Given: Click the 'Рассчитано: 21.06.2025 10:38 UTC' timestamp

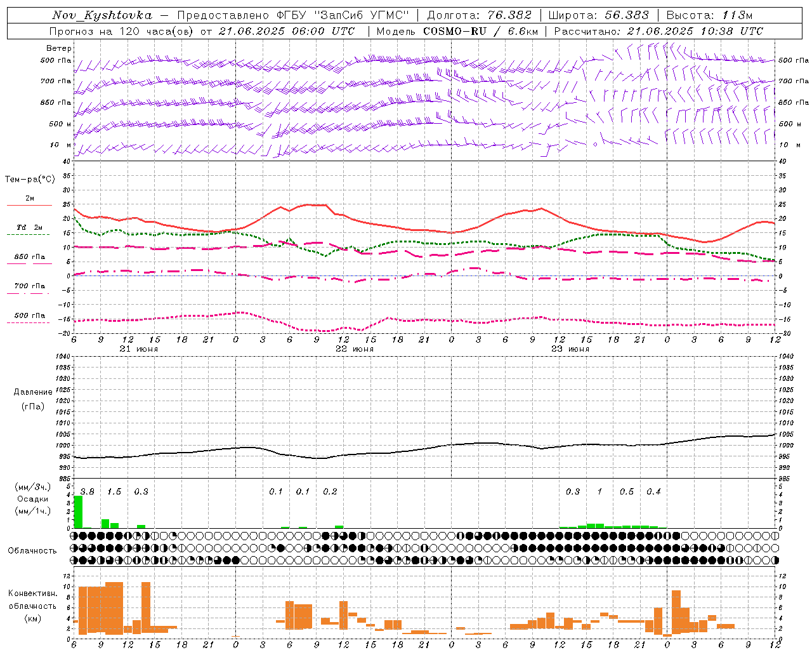Looking at the screenshot, I should coord(658,31).
